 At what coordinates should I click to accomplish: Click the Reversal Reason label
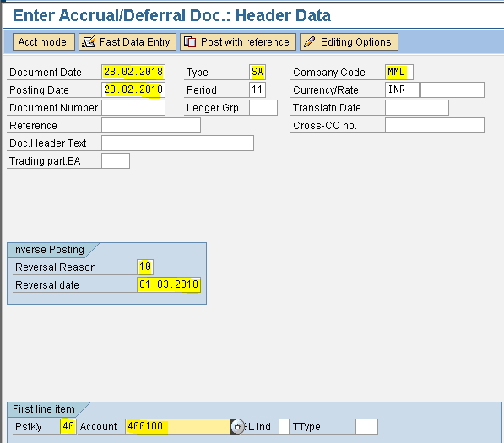click(x=56, y=267)
